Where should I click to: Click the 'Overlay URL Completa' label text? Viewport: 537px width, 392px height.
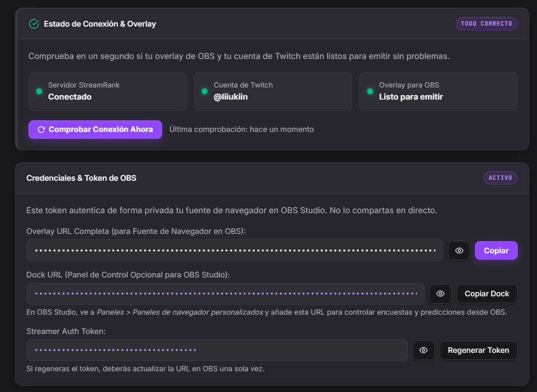point(136,232)
